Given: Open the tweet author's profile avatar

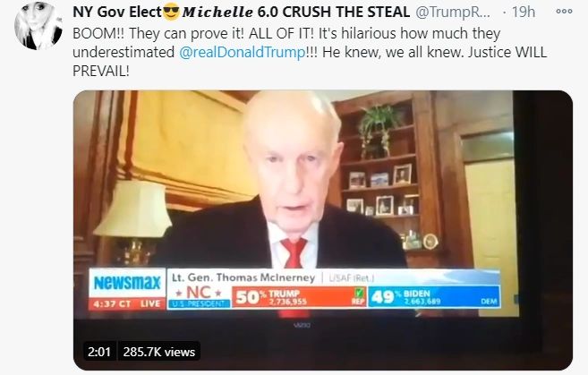Looking at the screenshot, I should 38,26.
